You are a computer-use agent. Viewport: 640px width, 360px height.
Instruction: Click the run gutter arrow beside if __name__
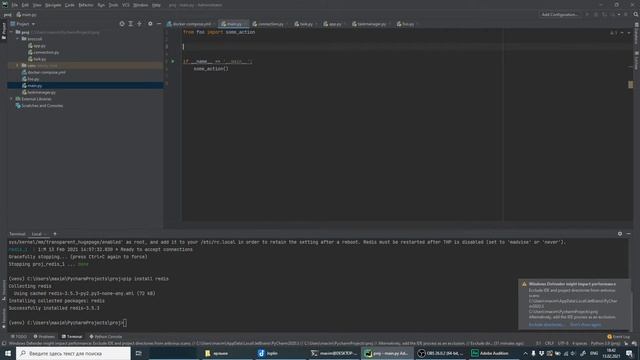pos(173,61)
